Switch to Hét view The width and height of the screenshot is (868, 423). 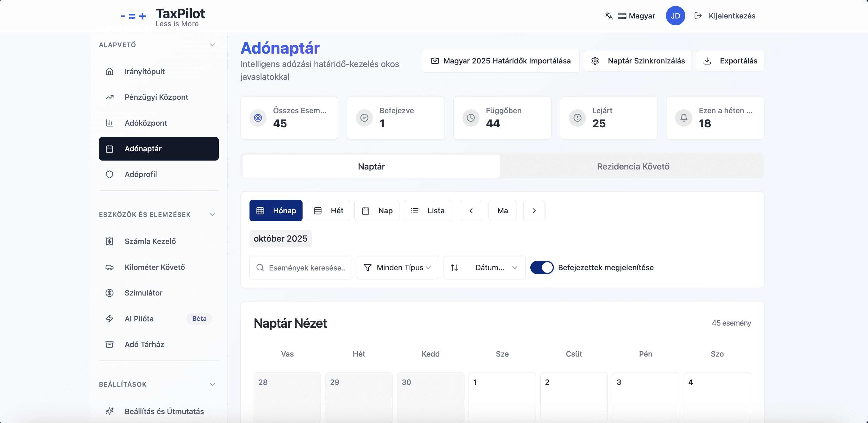[328, 211]
